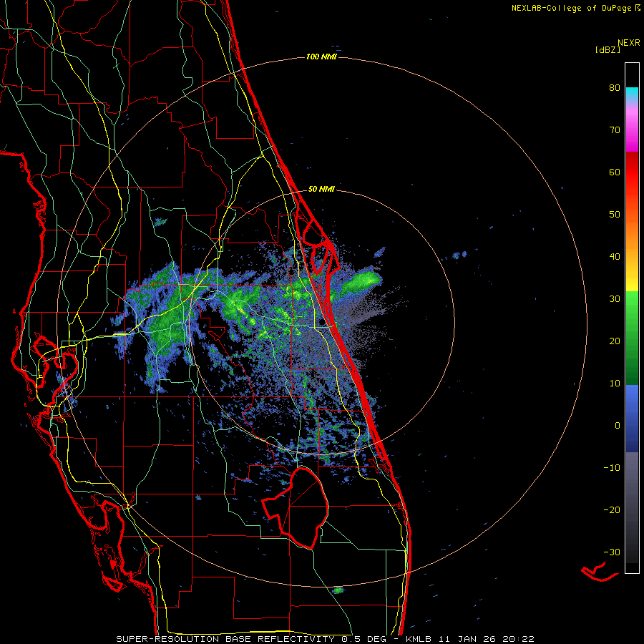Click the 10 value on the dBZ scale

coord(615,384)
